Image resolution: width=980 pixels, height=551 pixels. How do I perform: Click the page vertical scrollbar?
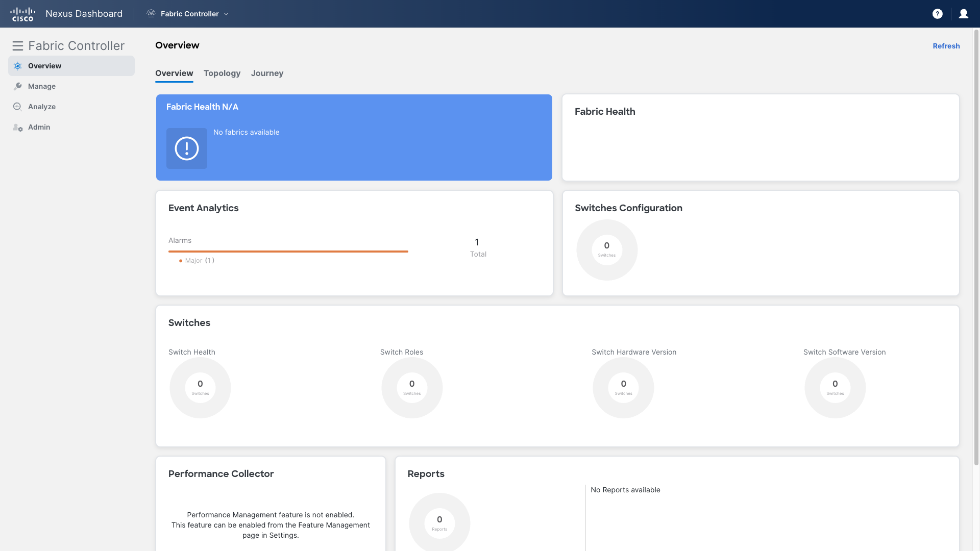[x=976, y=247]
